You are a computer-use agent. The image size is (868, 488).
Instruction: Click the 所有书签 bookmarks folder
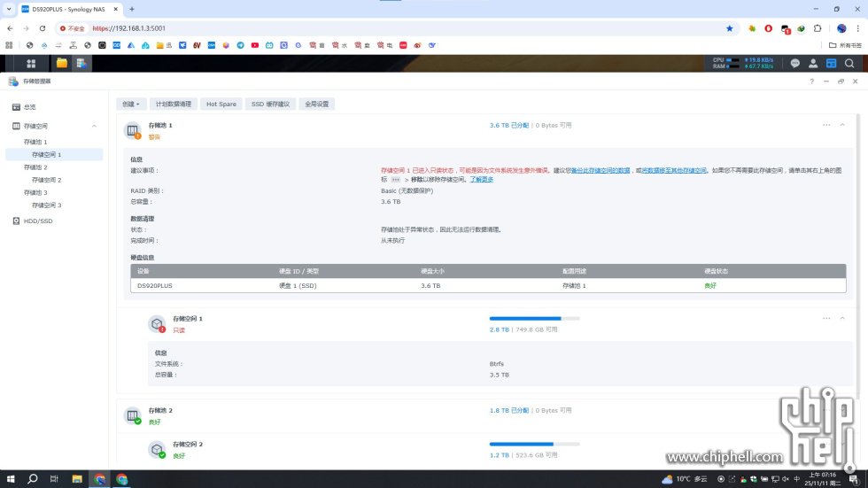(845, 45)
